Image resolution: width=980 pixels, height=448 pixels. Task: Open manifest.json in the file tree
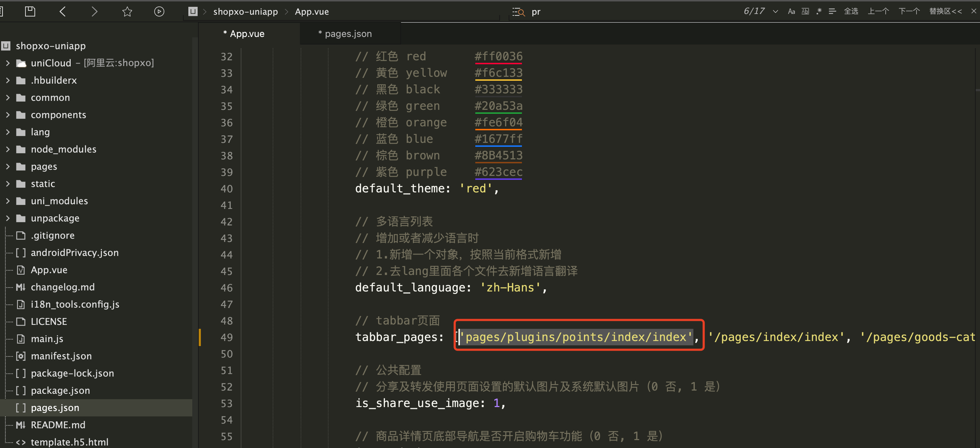tap(61, 355)
